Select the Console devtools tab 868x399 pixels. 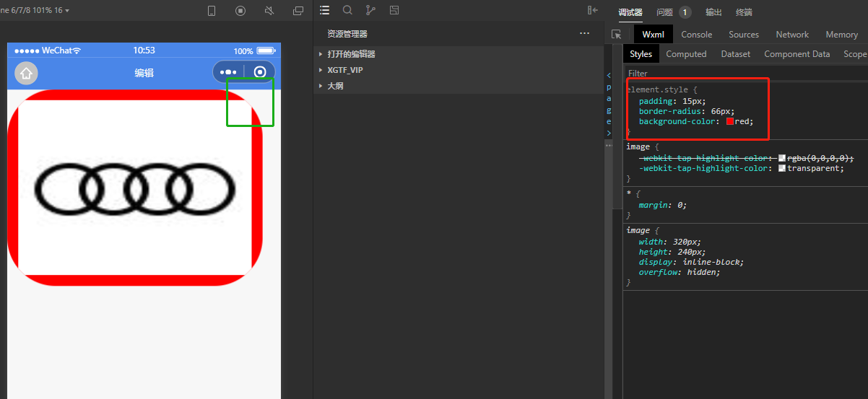click(x=697, y=35)
